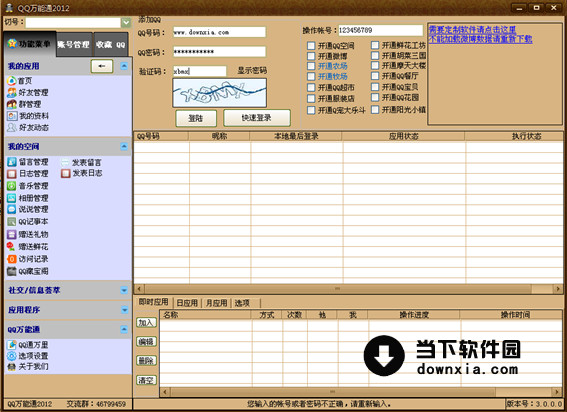Open 我的资料 profile item
Viewport: 567px width, 412px height.
(27, 116)
